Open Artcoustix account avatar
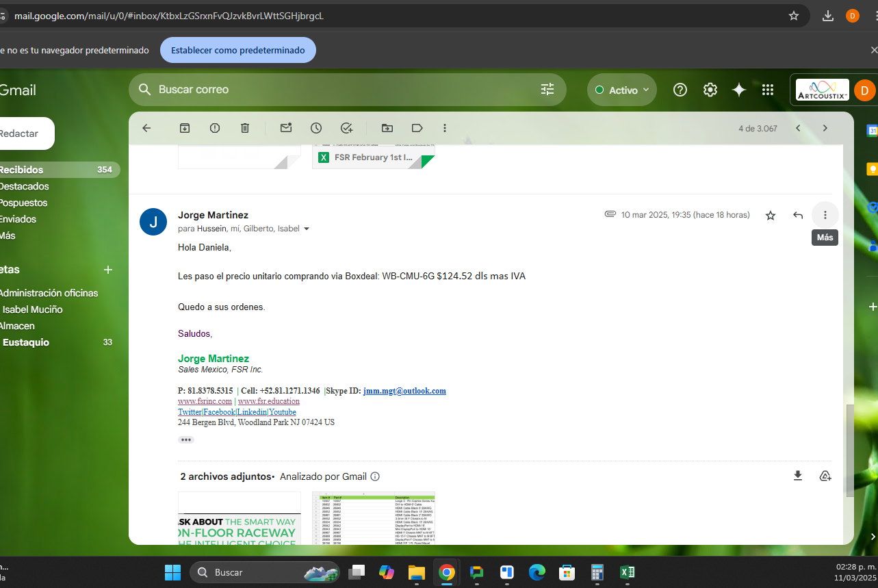Image resolution: width=878 pixels, height=588 pixels. coord(865,90)
